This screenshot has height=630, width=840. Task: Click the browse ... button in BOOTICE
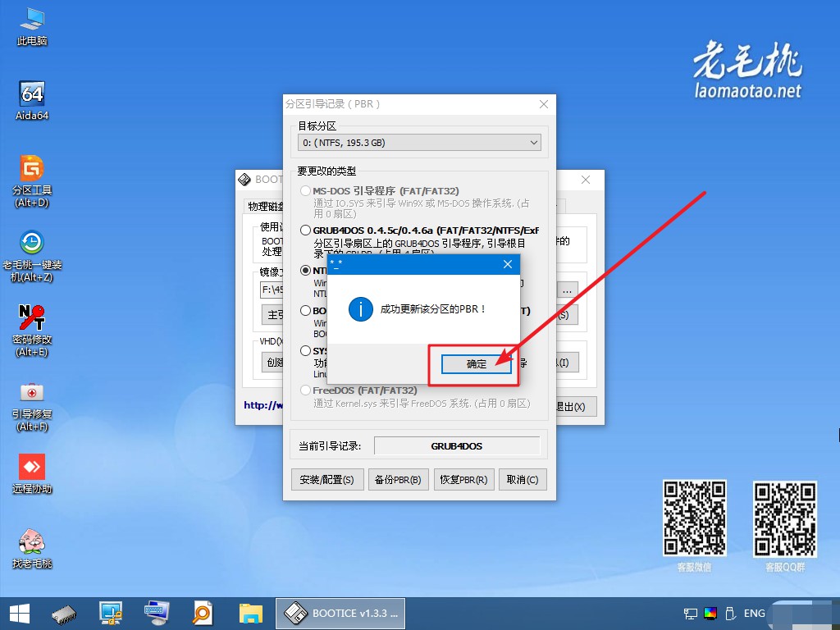pyautogui.click(x=568, y=290)
